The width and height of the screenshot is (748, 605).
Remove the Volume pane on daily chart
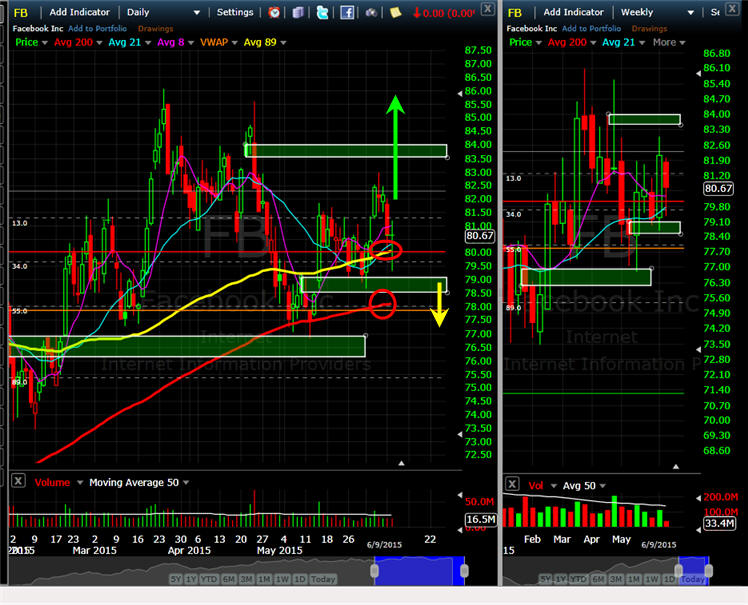(18, 482)
